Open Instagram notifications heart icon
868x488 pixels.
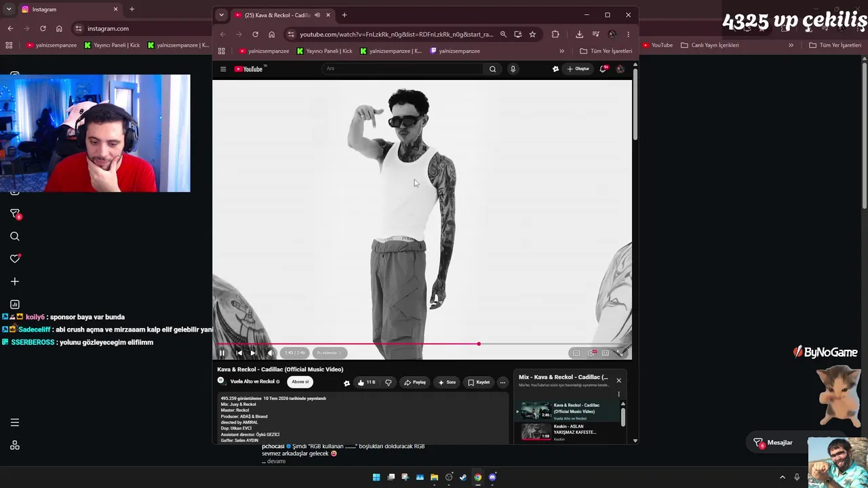[15, 259]
